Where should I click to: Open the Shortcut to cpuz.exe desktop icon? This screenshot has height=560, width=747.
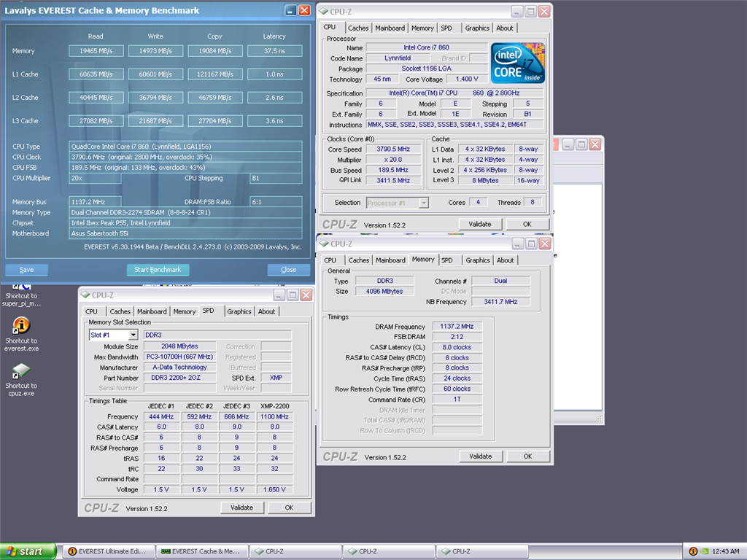[x=21, y=370]
